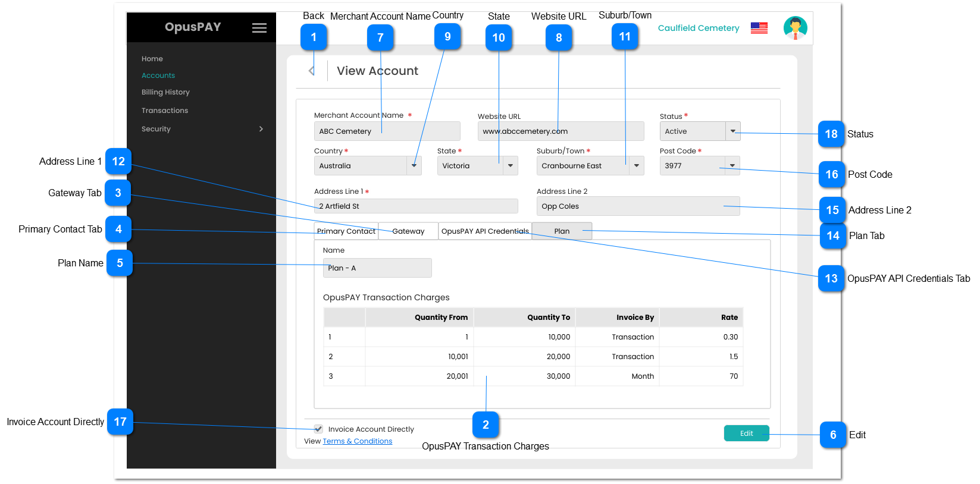Image resolution: width=980 pixels, height=484 pixels.
Task: Switch to the Gateway tab
Action: (x=408, y=231)
